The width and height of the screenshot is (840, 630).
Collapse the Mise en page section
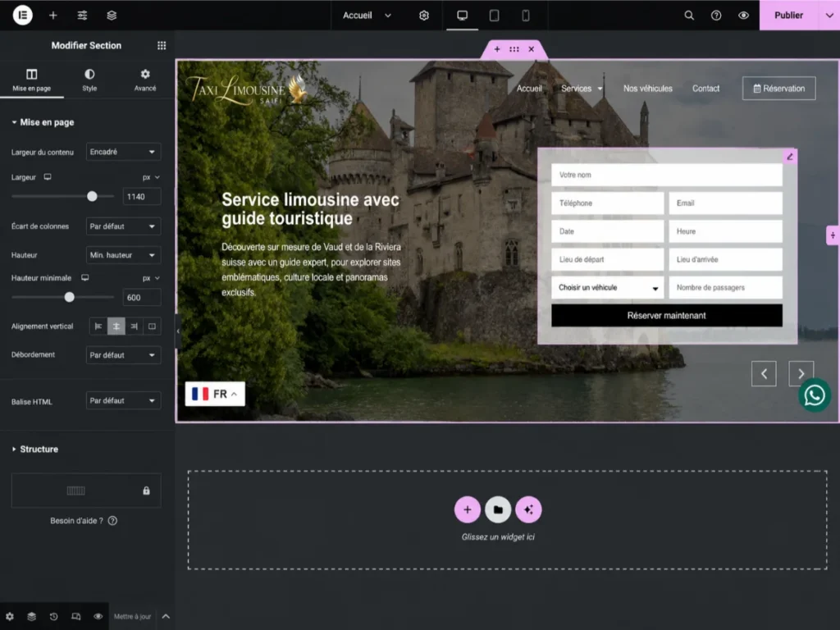coord(43,122)
